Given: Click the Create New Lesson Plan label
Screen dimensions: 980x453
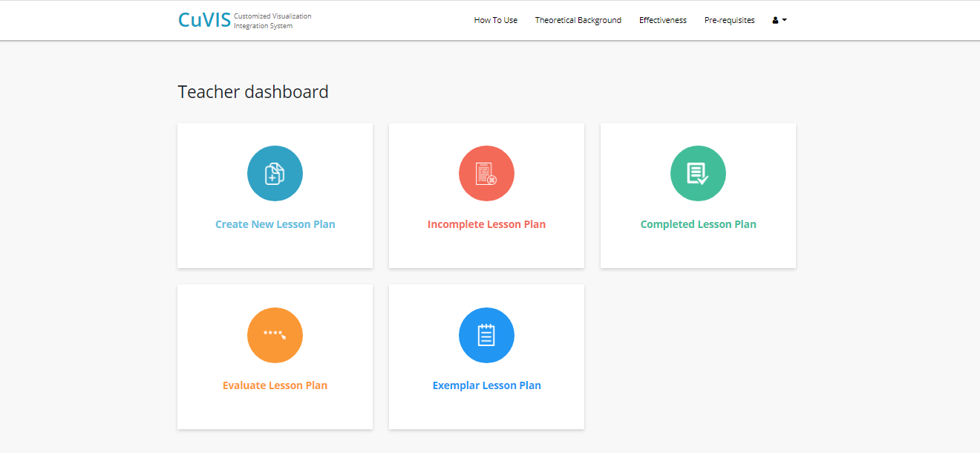Looking at the screenshot, I should tap(275, 224).
